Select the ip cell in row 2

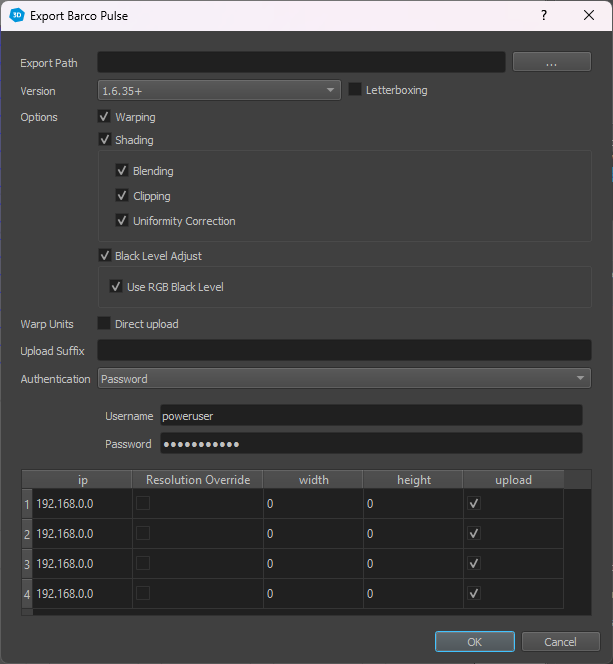pos(82,534)
